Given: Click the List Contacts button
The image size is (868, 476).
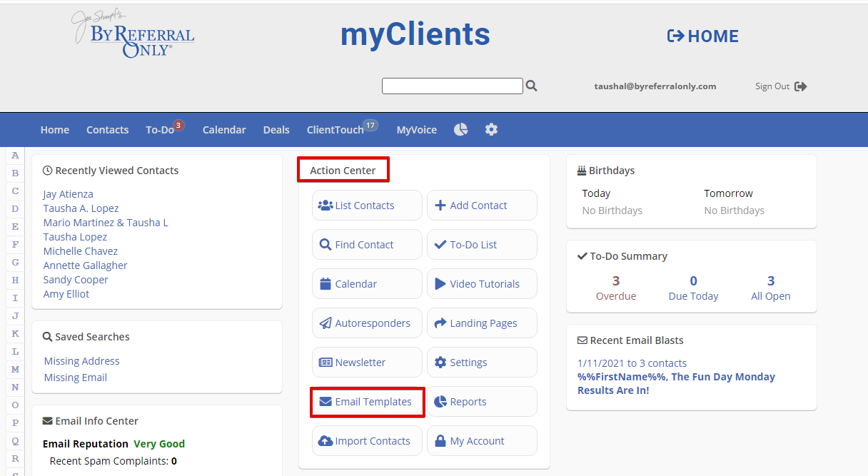Looking at the screenshot, I should click(x=367, y=206).
